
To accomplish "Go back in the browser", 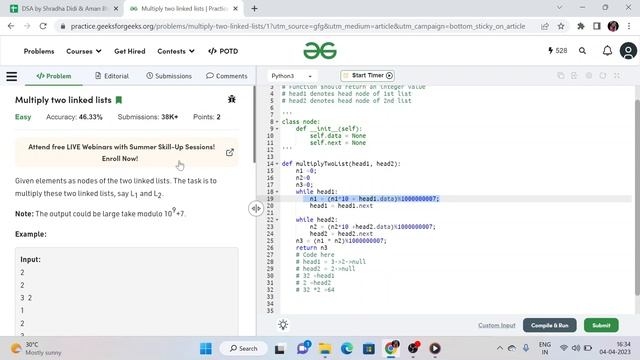I will pyautogui.click(x=11, y=26).
